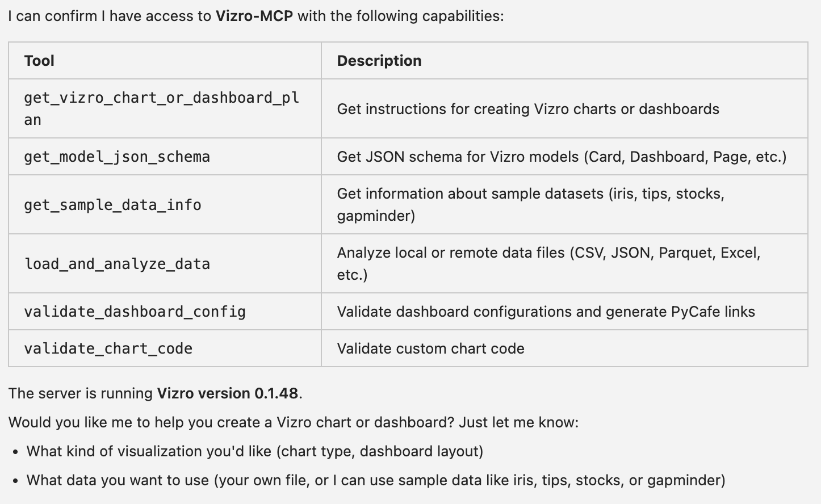
Task: Select the validate_chart_code tool name
Action: click(108, 348)
